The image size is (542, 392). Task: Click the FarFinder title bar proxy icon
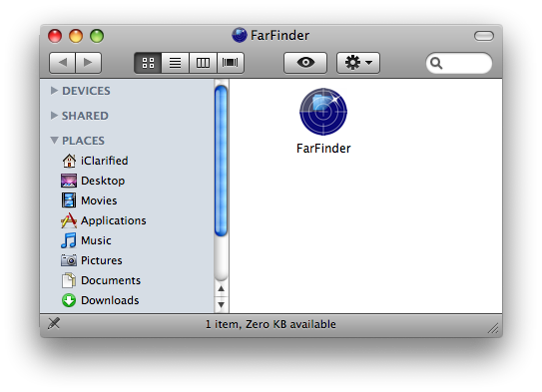[x=240, y=35]
